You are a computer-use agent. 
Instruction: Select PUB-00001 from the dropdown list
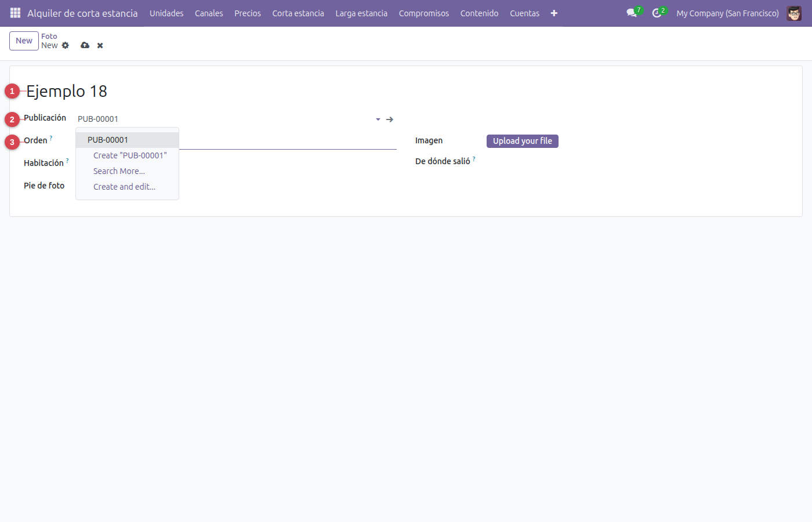click(x=127, y=140)
